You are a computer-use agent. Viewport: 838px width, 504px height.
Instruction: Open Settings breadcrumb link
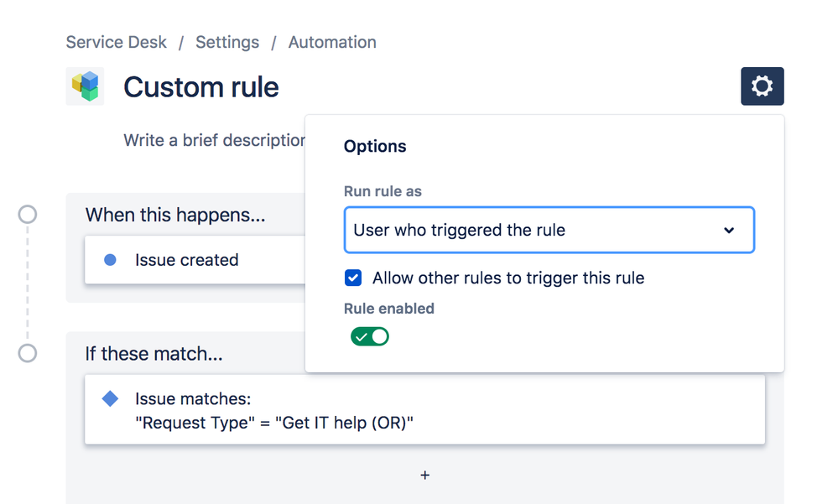[x=227, y=42]
